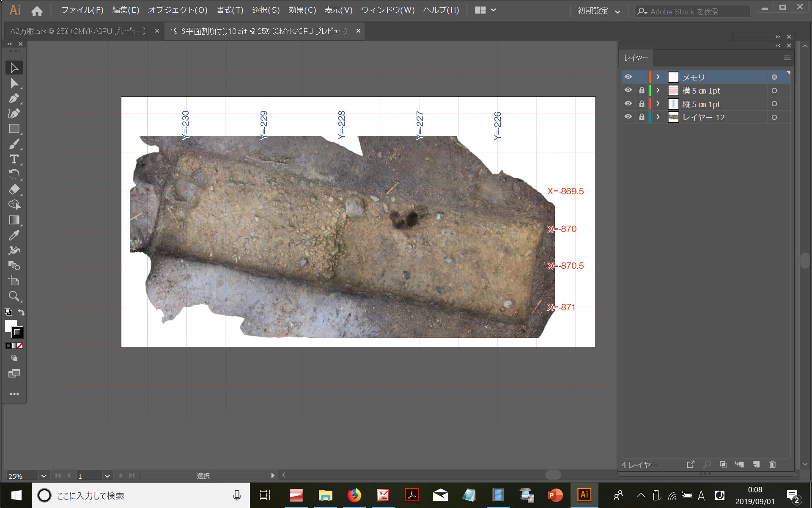Select the Eraser tool

click(x=14, y=190)
